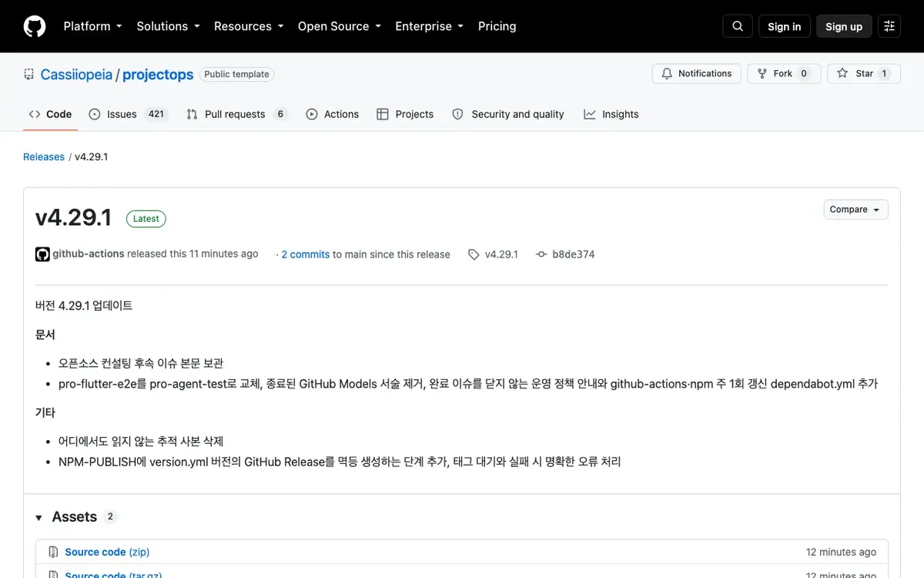
Task: Switch to the Pull requests tab
Action: (237, 114)
